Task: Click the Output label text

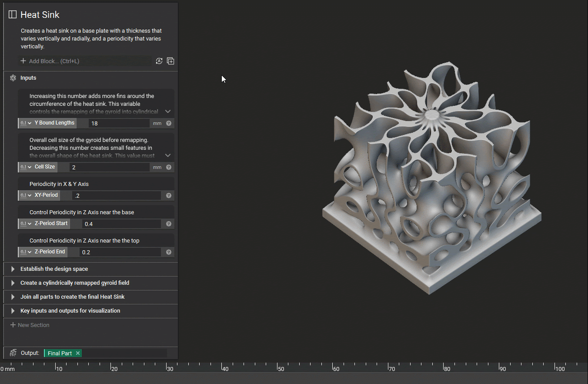Action: 30,353
